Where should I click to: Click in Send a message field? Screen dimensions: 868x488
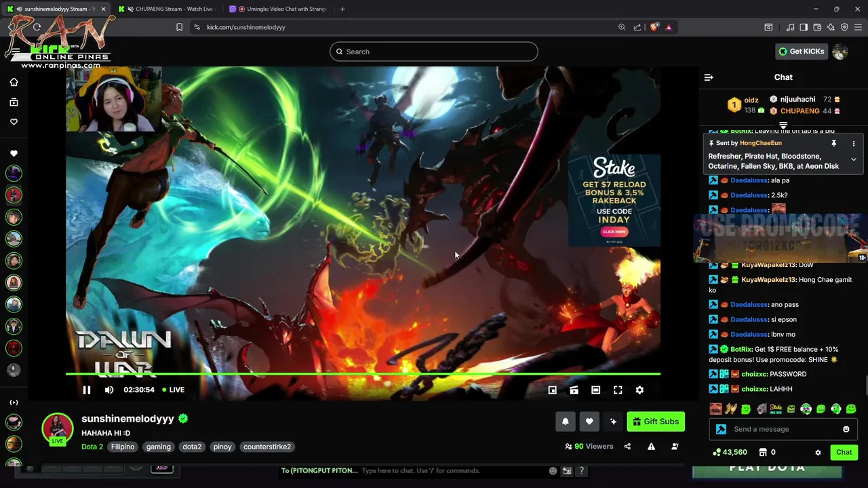point(783,429)
